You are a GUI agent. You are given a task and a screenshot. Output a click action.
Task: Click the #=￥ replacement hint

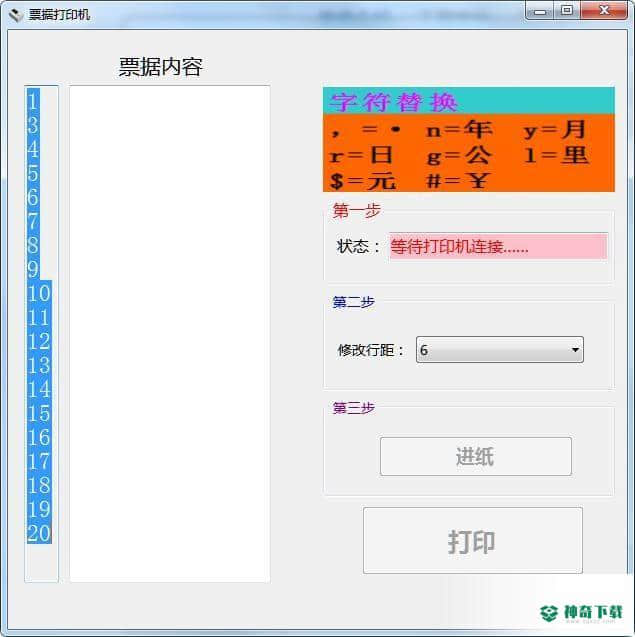[457, 181]
